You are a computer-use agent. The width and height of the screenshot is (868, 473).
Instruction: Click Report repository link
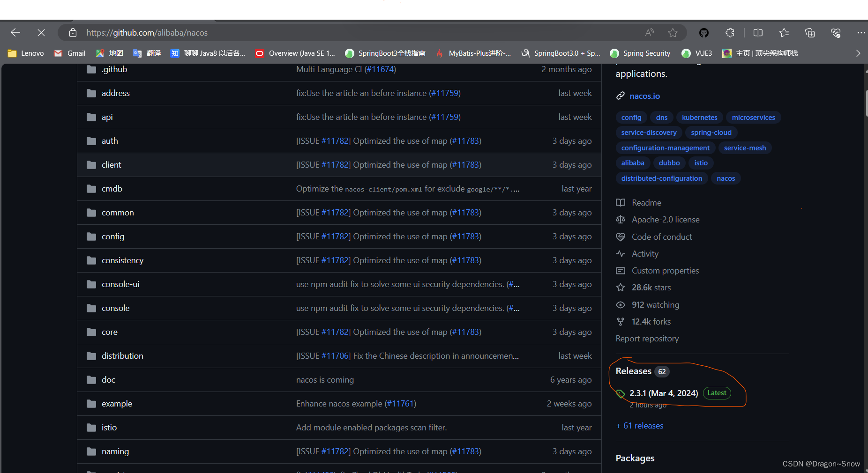[647, 339]
